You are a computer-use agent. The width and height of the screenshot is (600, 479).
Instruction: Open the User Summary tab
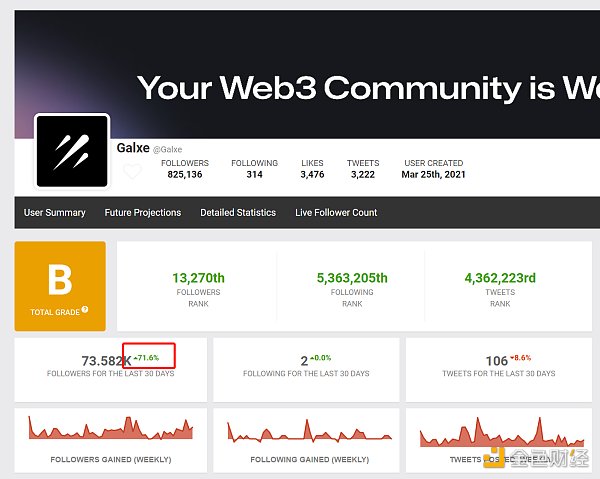pos(55,213)
